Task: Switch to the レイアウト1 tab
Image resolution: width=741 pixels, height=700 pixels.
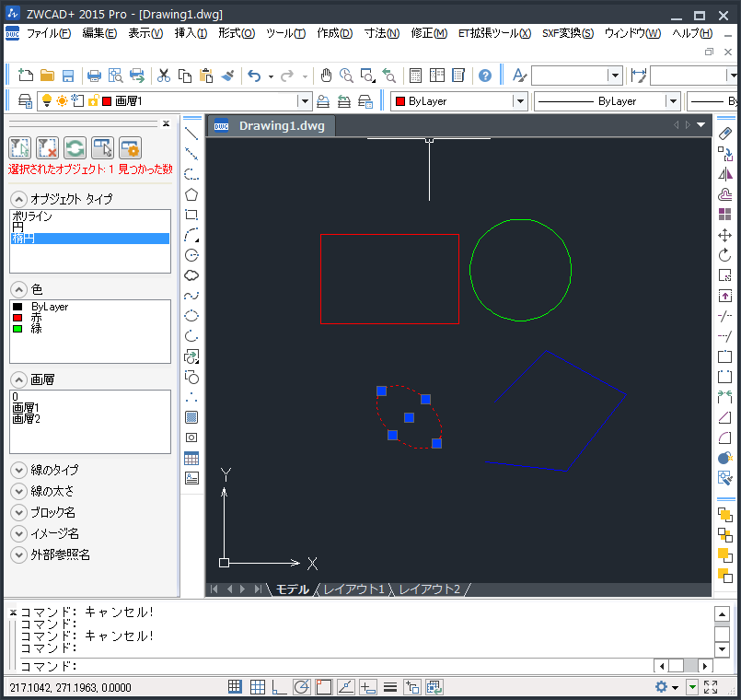Action: (353, 589)
